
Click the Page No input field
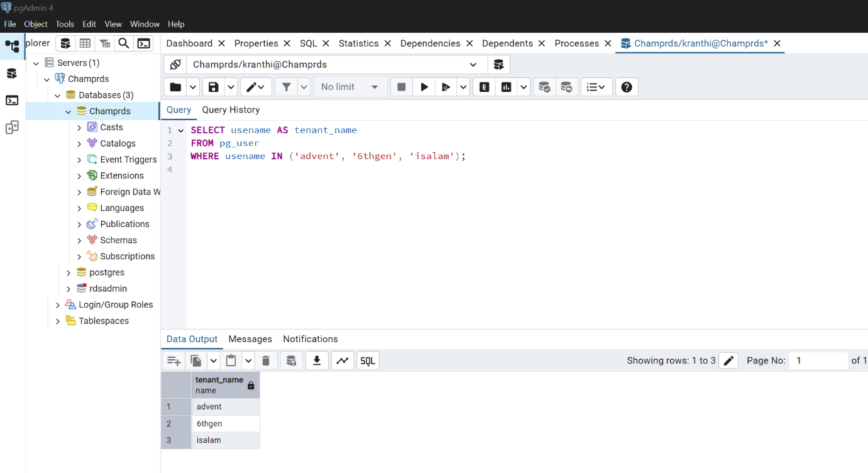[x=818, y=360]
